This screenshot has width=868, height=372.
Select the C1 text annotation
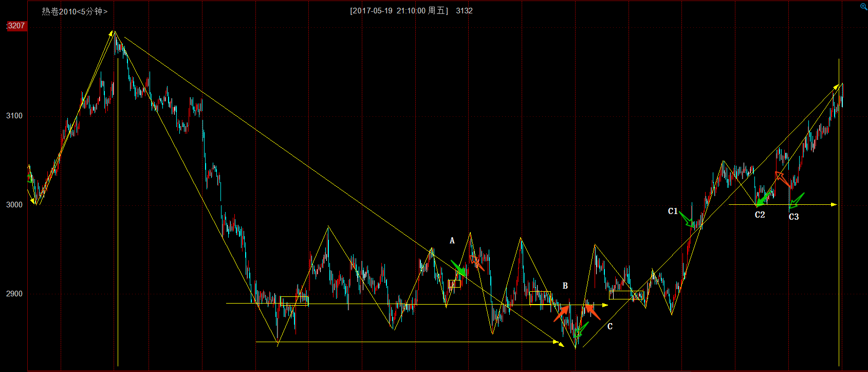coord(673,211)
